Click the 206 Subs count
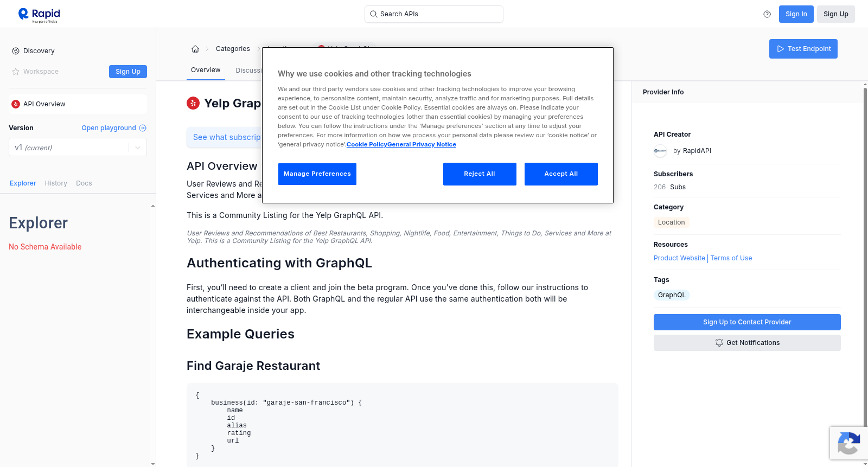 tap(669, 187)
